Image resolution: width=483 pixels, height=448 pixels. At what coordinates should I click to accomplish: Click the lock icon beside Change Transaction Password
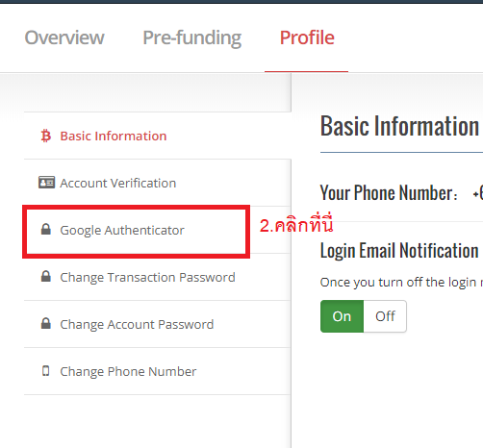coord(46,276)
